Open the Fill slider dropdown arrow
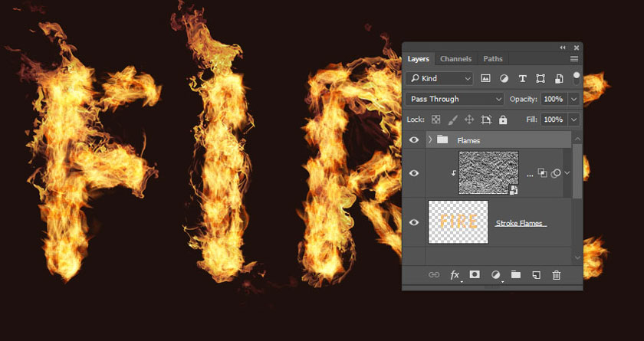644x341 pixels. (x=573, y=120)
